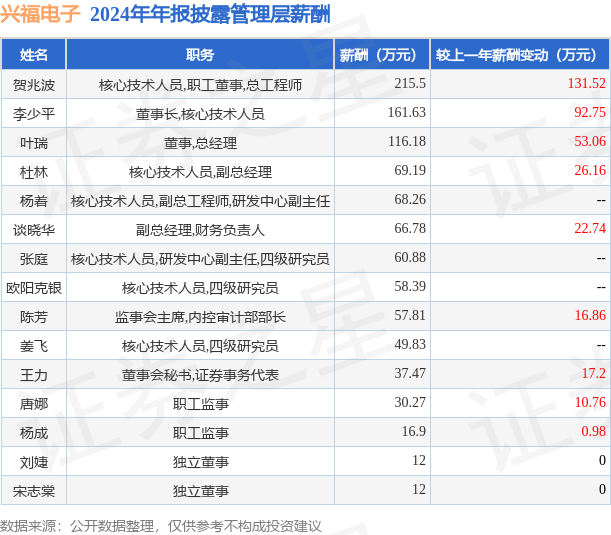611x535 pixels.
Task: Click position 董事长,核心技术人员
Action: coord(200,114)
